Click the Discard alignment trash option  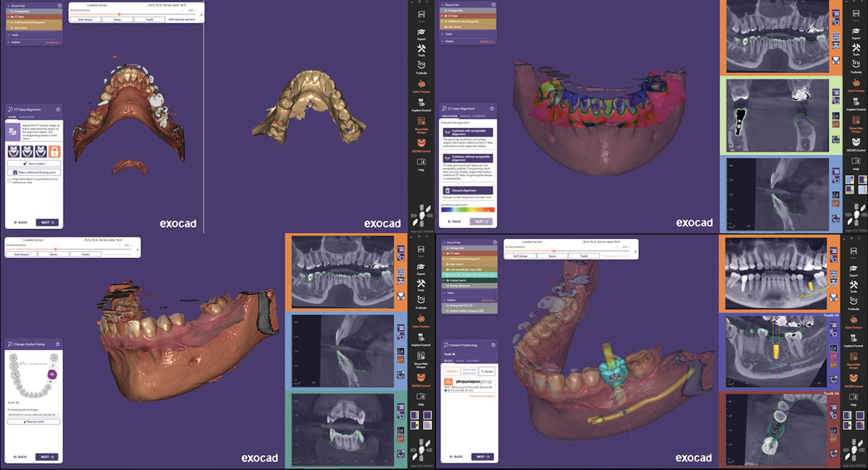[468, 191]
